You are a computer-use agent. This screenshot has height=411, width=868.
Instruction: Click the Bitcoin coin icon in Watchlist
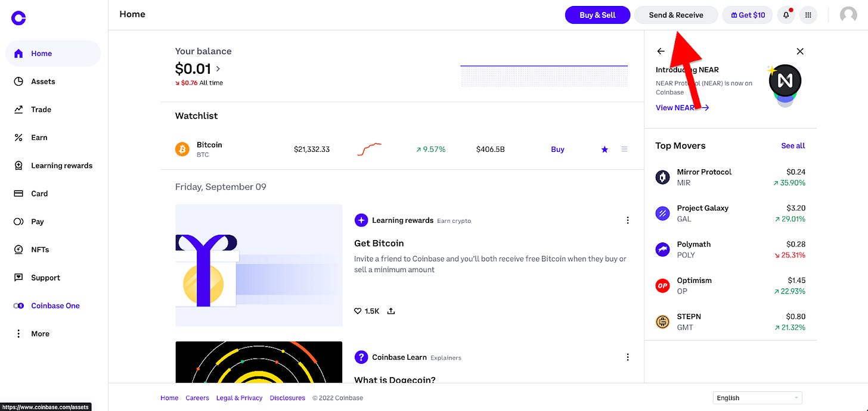tap(182, 149)
